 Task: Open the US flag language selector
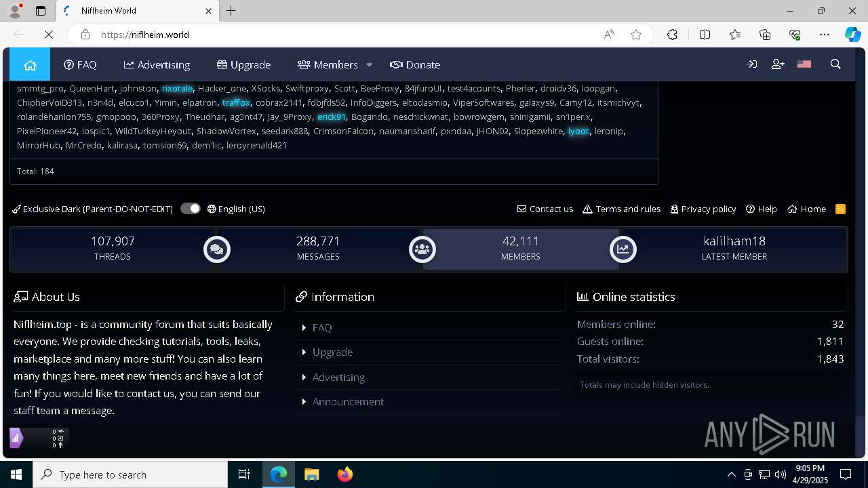click(804, 64)
